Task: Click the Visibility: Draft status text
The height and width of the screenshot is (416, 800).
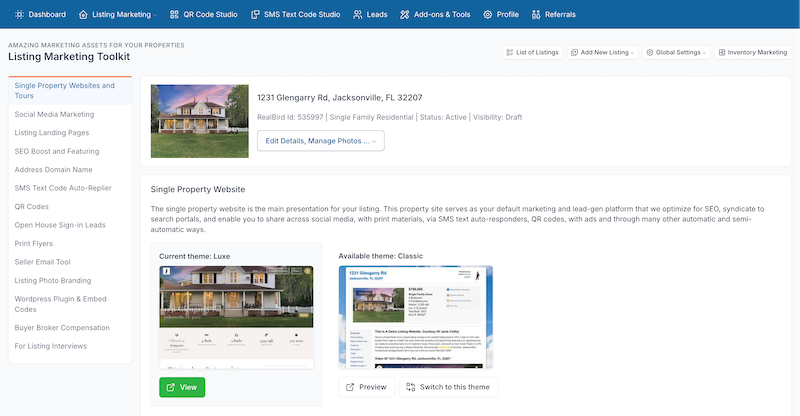Action: 497,117
